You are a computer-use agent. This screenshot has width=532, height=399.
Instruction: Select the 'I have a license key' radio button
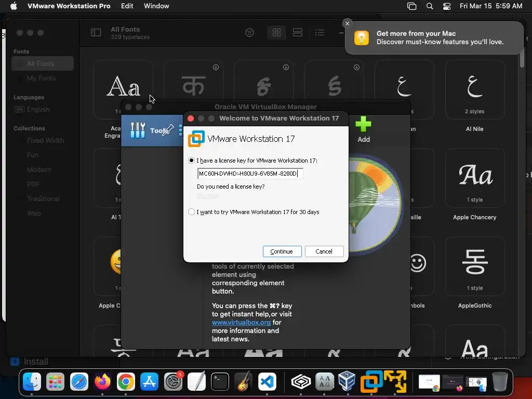click(x=191, y=161)
